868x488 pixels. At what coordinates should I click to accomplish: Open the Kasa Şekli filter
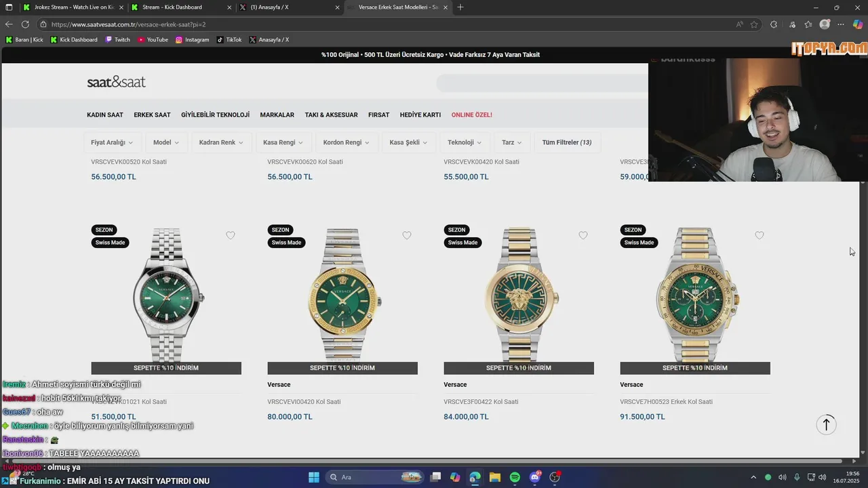[x=408, y=142]
